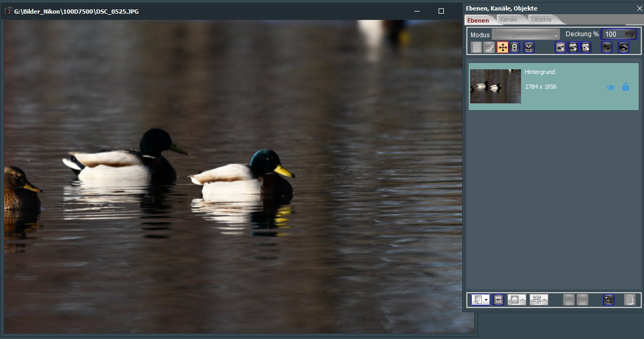This screenshot has height=339, width=644.
Task: Switch to the Kanäle tab
Action: (x=508, y=20)
